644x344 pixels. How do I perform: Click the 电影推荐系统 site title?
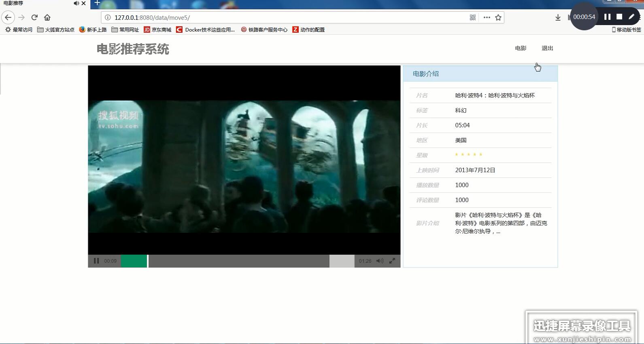click(133, 49)
